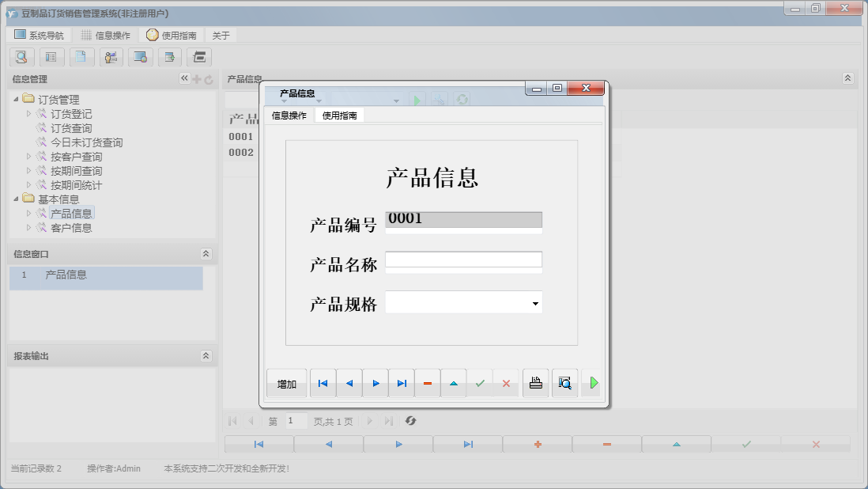The width and height of the screenshot is (868, 489).
Task: Select 客户信息 in the navigation tree
Action: pos(70,227)
